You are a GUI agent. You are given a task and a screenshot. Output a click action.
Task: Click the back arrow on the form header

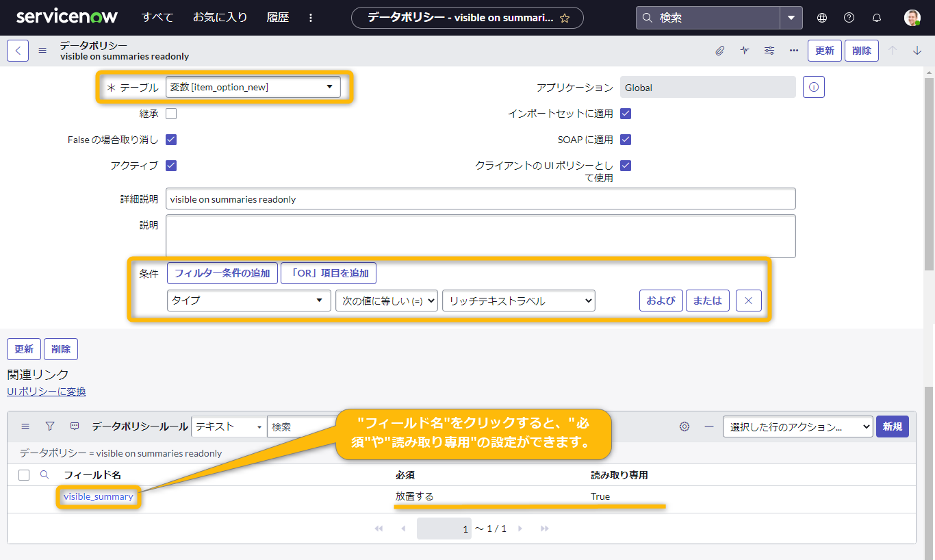pyautogui.click(x=18, y=50)
